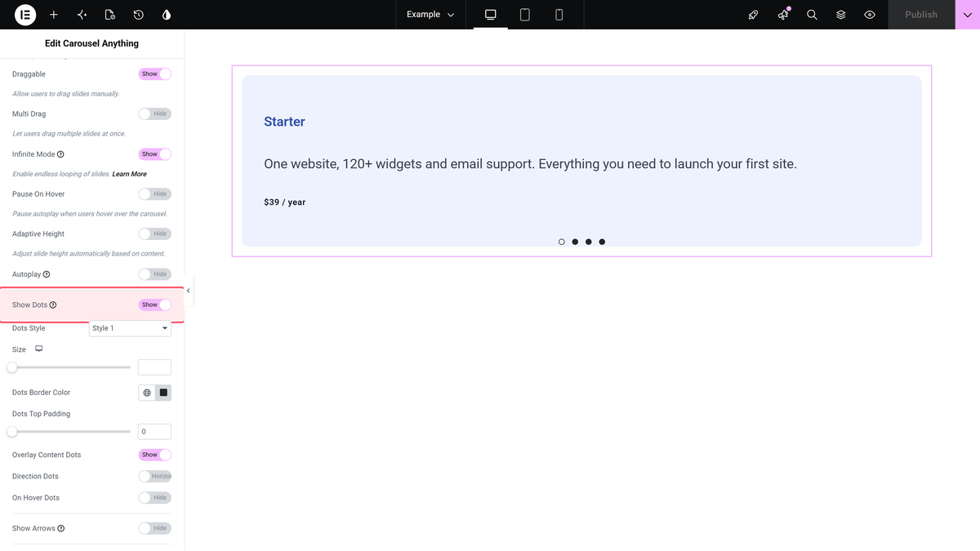Click the help icon beside Show Dots
The height and width of the screenshot is (551, 980).
click(53, 305)
